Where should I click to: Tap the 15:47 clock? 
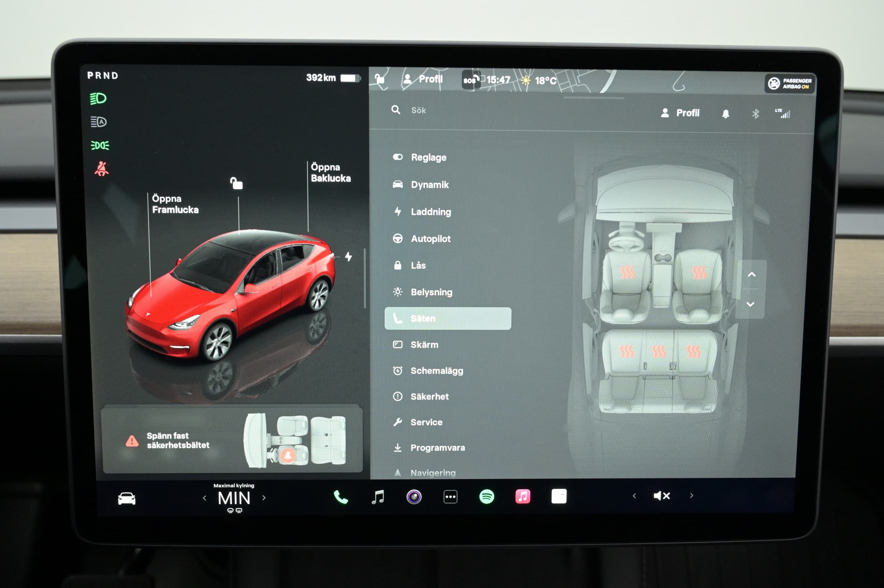[x=498, y=80]
